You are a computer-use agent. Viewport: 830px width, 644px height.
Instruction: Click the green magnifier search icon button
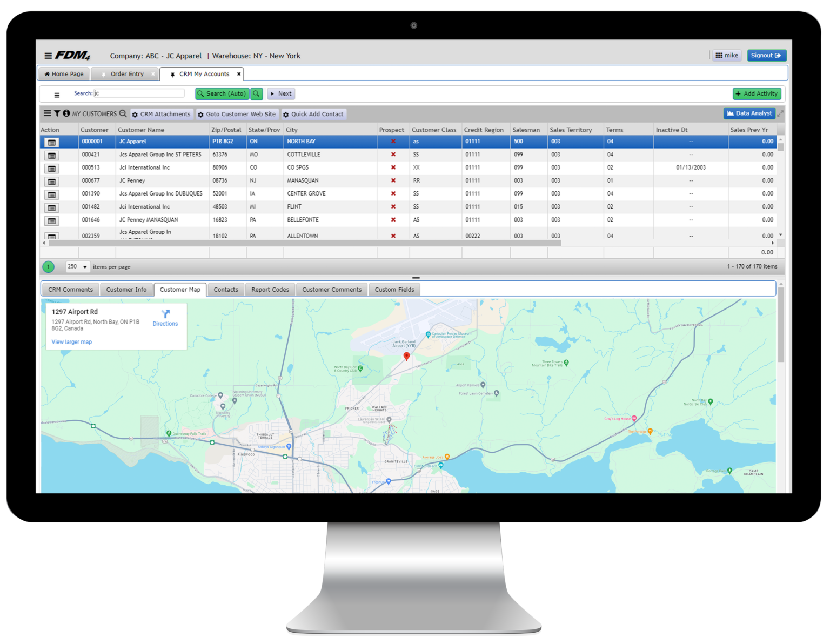[257, 93]
